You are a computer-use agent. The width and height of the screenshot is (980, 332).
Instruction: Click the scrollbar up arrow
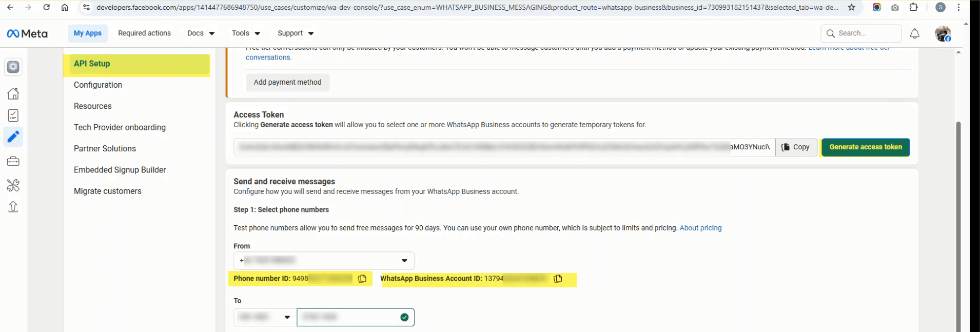(x=958, y=52)
